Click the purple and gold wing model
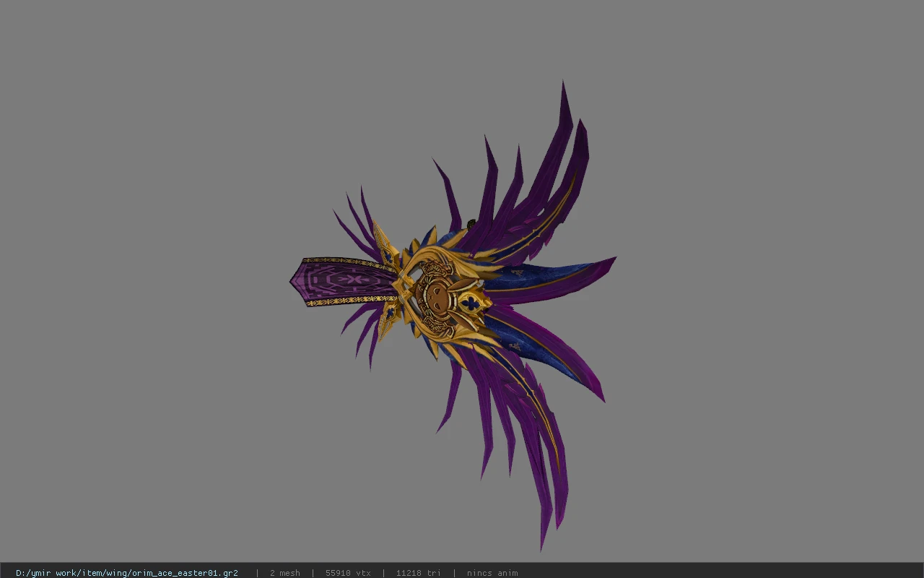This screenshot has height=578, width=924. (x=453, y=314)
